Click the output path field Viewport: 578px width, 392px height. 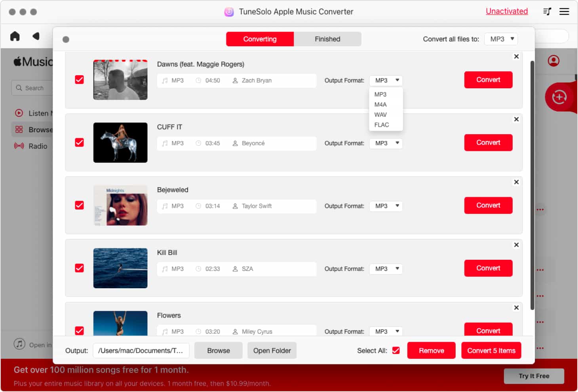tap(141, 350)
